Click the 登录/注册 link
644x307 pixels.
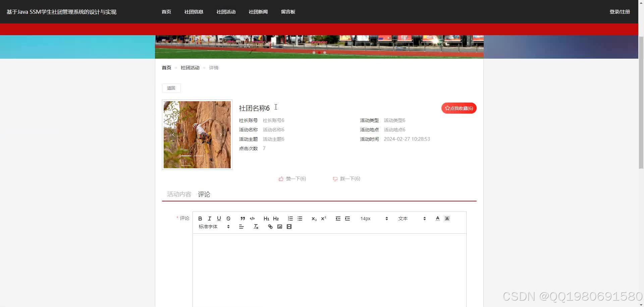620,12
